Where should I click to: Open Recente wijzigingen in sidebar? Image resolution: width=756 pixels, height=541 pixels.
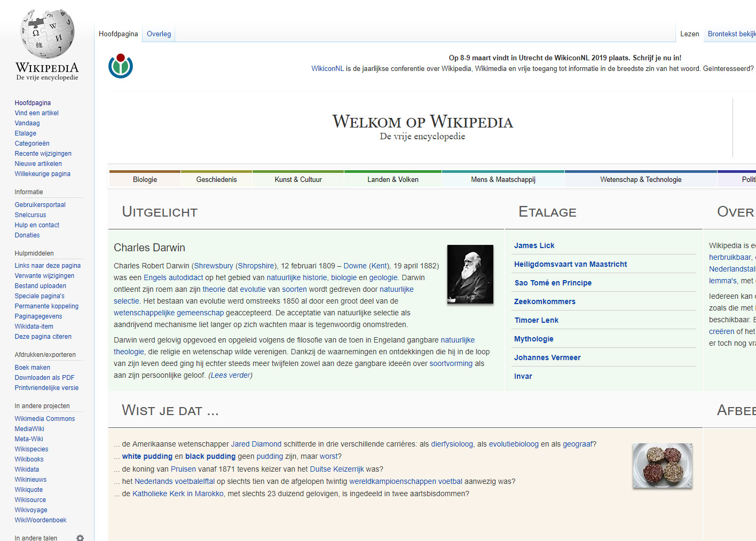click(x=43, y=154)
